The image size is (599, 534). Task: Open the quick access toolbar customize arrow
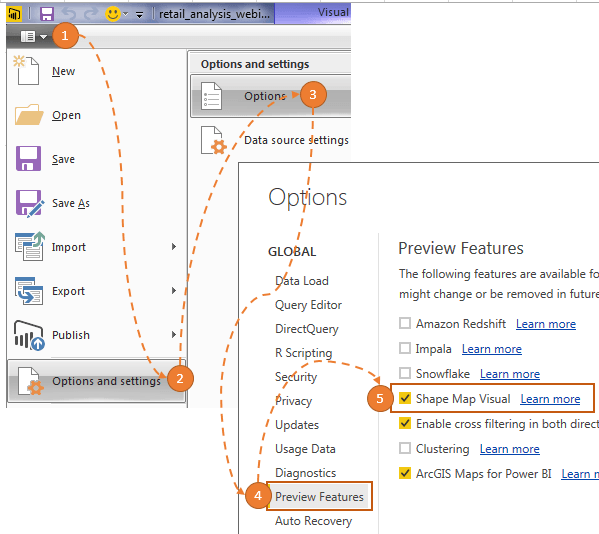click(x=139, y=15)
